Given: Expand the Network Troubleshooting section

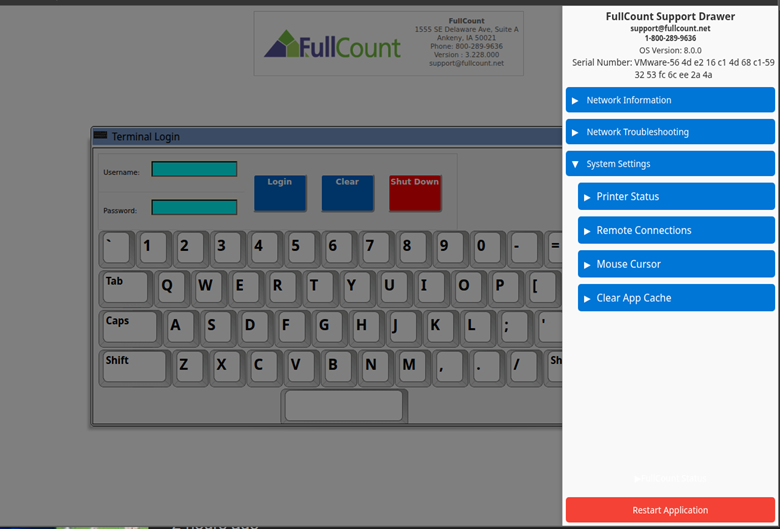Looking at the screenshot, I should pos(670,132).
